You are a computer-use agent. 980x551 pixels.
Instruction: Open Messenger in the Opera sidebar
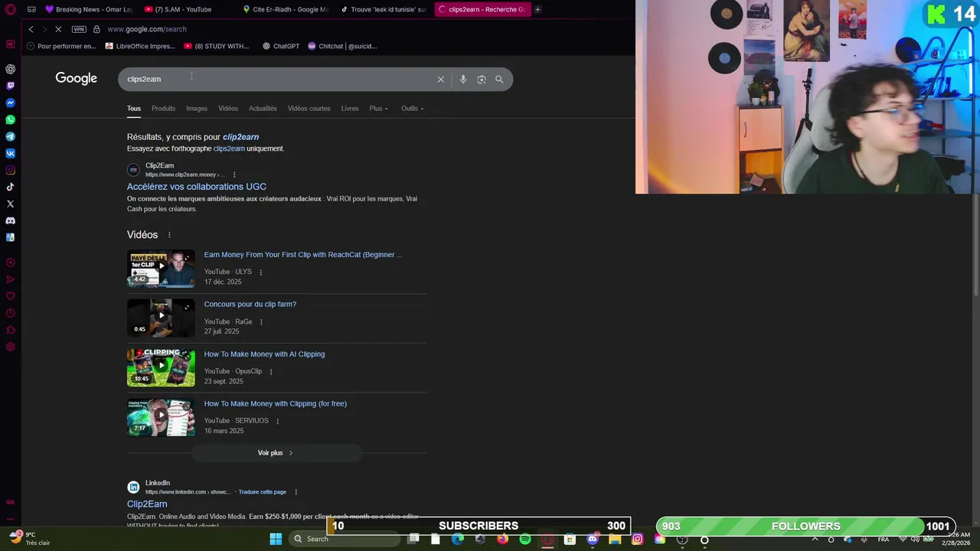coord(11,103)
